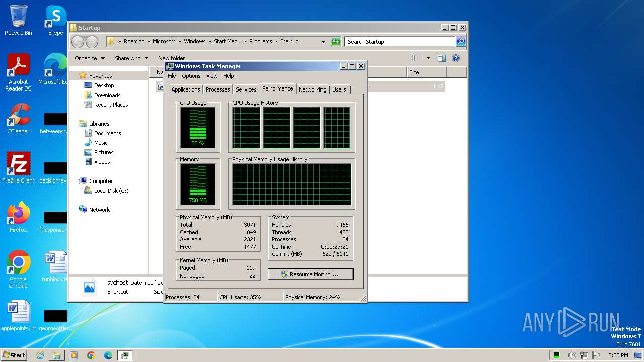Image resolution: width=644 pixels, height=362 pixels.
Task: Open Google Chrome desktop shortcut
Action: (18, 269)
